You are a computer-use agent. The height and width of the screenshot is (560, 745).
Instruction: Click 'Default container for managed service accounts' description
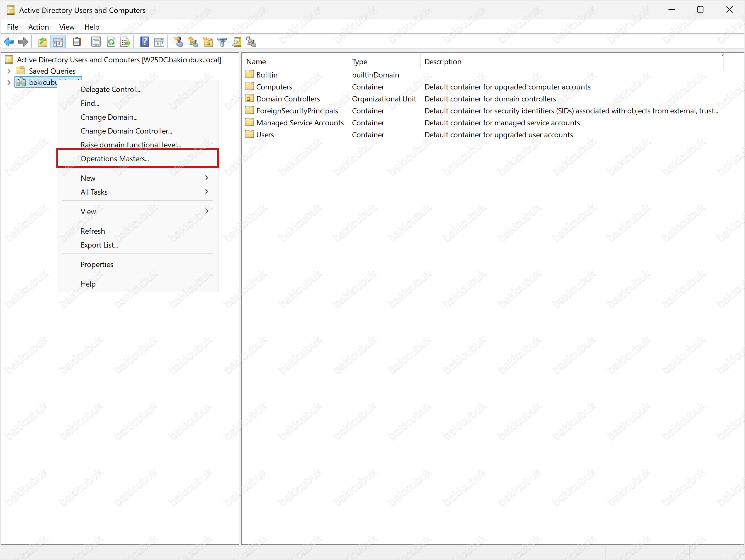click(502, 123)
